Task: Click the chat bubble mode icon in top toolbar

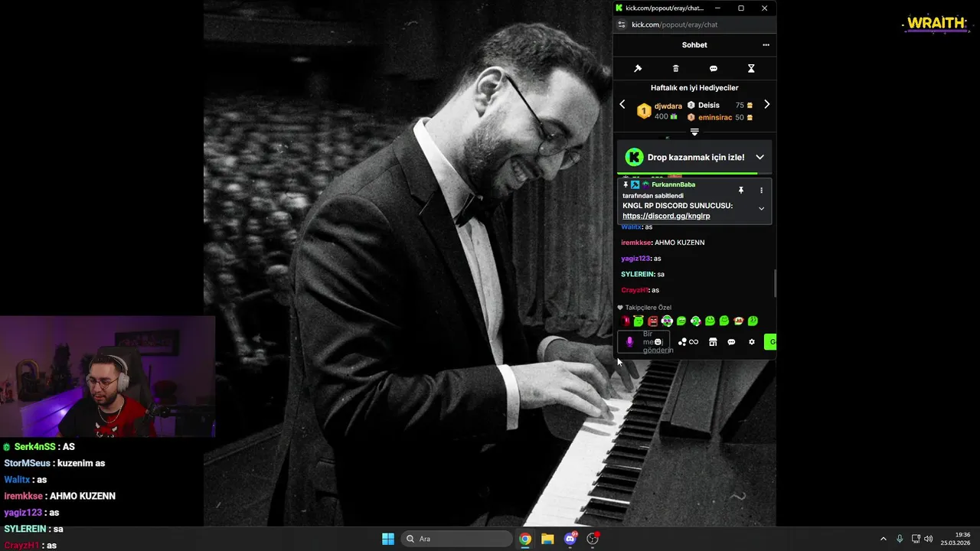Action: pos(714,69)
